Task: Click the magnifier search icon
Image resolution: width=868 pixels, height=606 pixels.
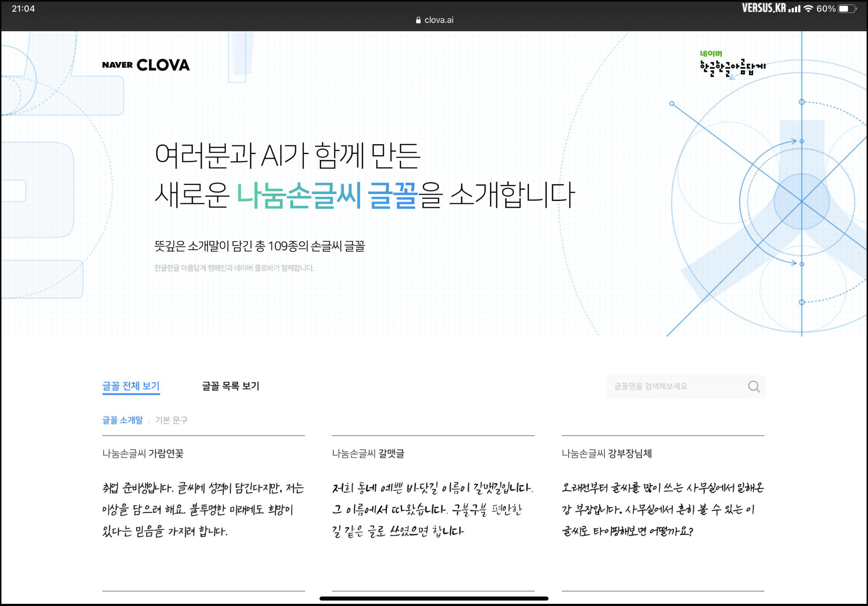Action: coord(754,386)
